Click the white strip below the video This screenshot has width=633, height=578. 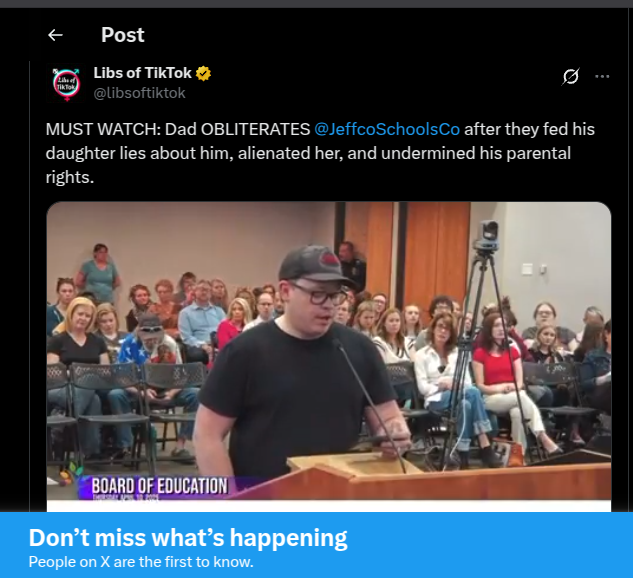(329, 506)
